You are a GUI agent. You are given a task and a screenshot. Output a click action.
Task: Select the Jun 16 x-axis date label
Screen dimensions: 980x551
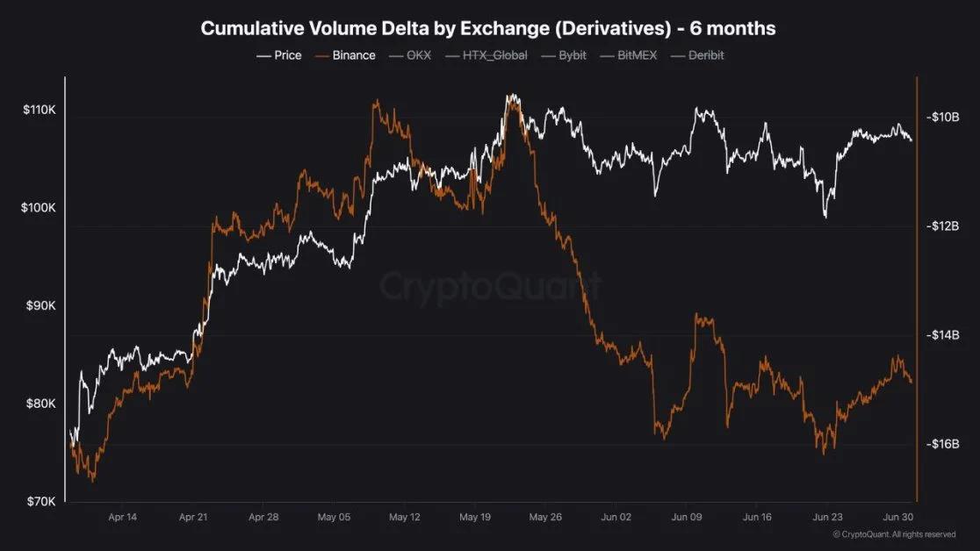pyautogui.click(x=757, y=518)
